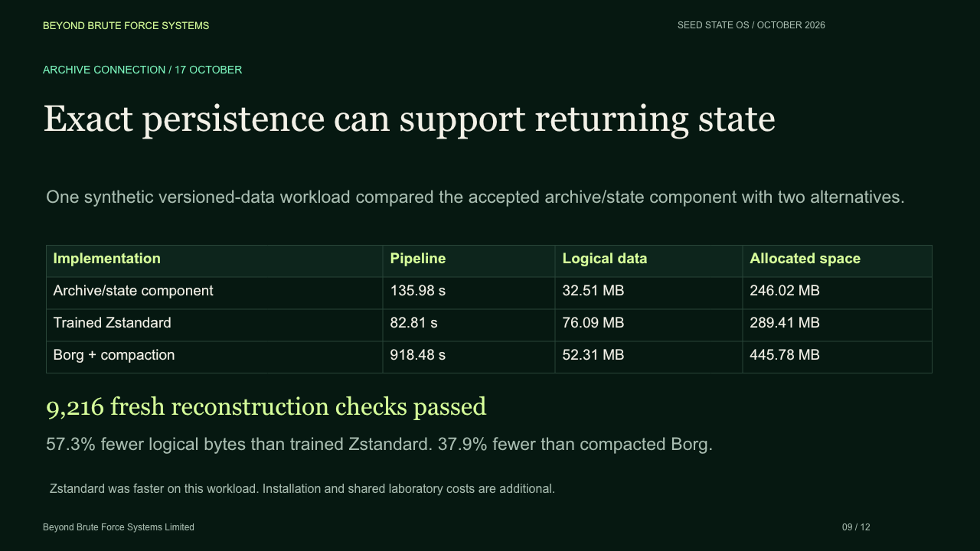
Task: Click the "445.78 MB" allocated space cell
Action: [x=837, y=357]
